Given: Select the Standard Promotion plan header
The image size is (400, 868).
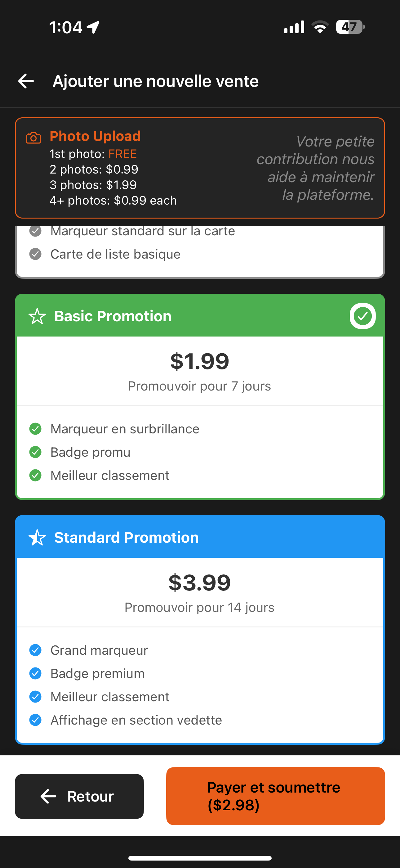Looking at the screenshot, I should tap(200, 537).
